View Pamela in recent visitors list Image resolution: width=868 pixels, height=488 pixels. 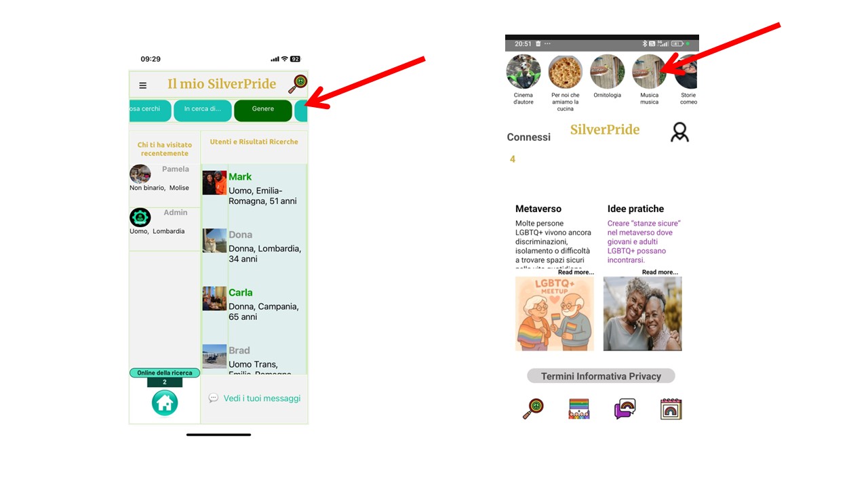[x=165, y=178]
